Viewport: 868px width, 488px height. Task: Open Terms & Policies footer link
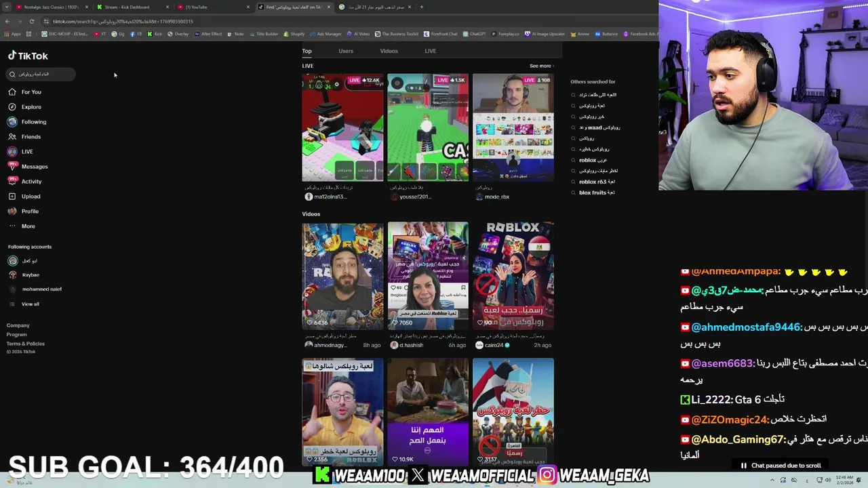tap(26, 344)
